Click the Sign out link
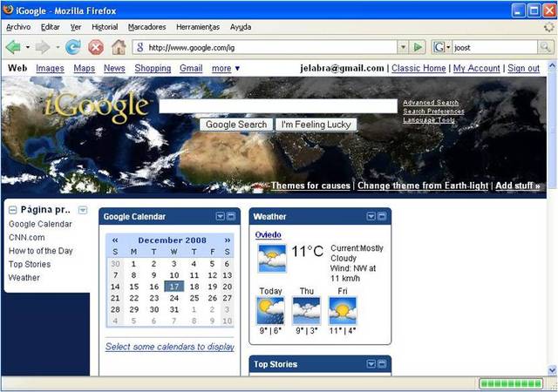 tap(523, 68)
